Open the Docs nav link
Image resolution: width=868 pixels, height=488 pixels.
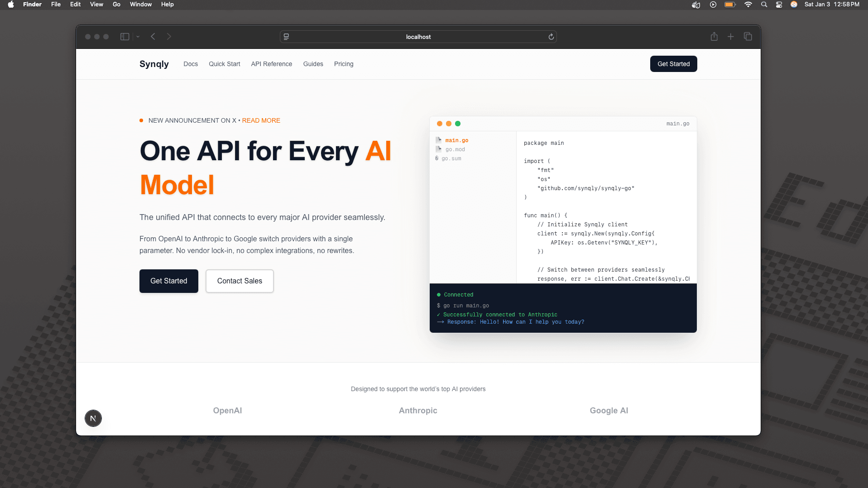[x=191, y=64]
